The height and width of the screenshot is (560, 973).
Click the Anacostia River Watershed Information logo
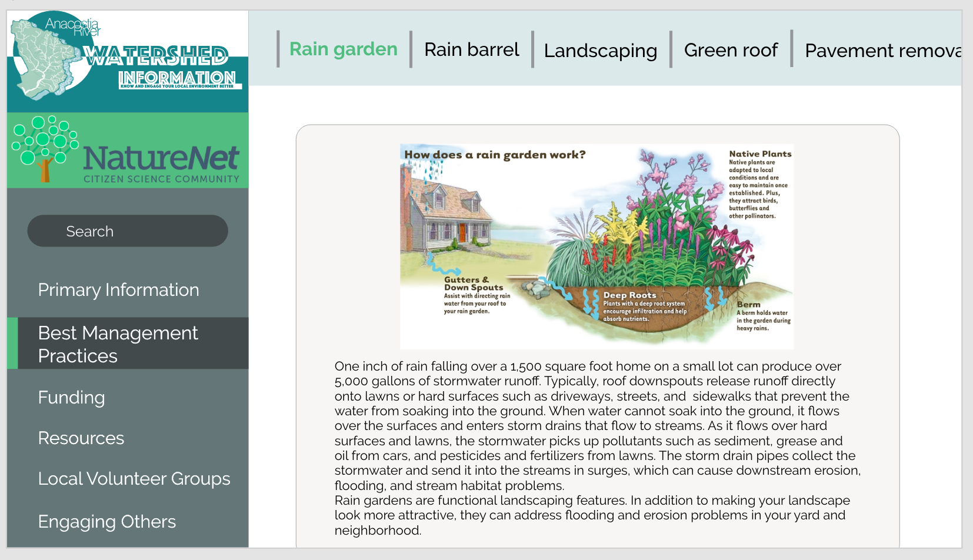tap(128, 61)
